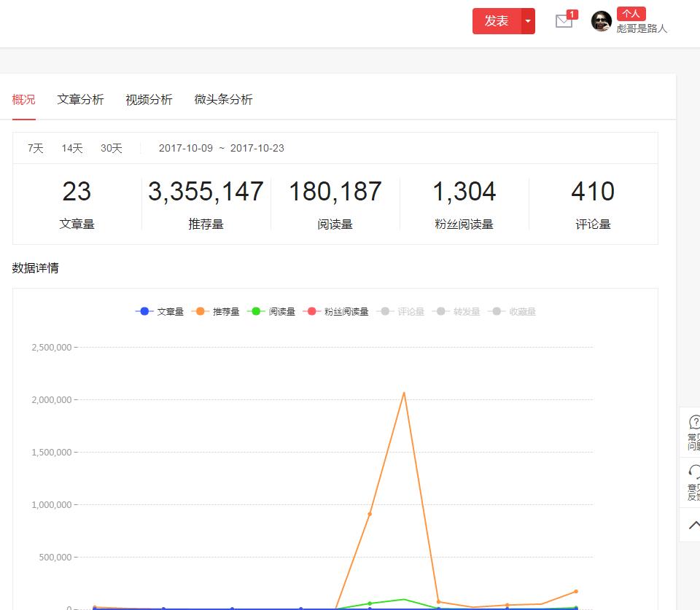Click the back-to-top arrow icon
The height and width of the screenshot is (610, 700).
(693, 525)
